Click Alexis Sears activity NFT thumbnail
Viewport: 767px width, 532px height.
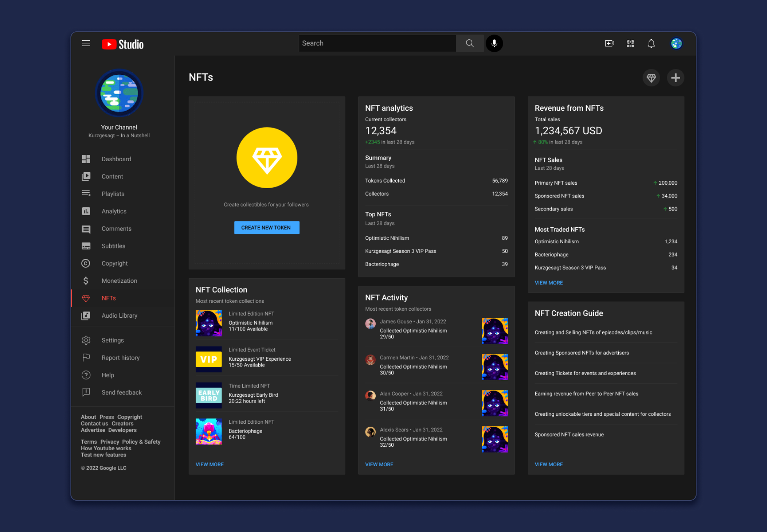(495, 439)
